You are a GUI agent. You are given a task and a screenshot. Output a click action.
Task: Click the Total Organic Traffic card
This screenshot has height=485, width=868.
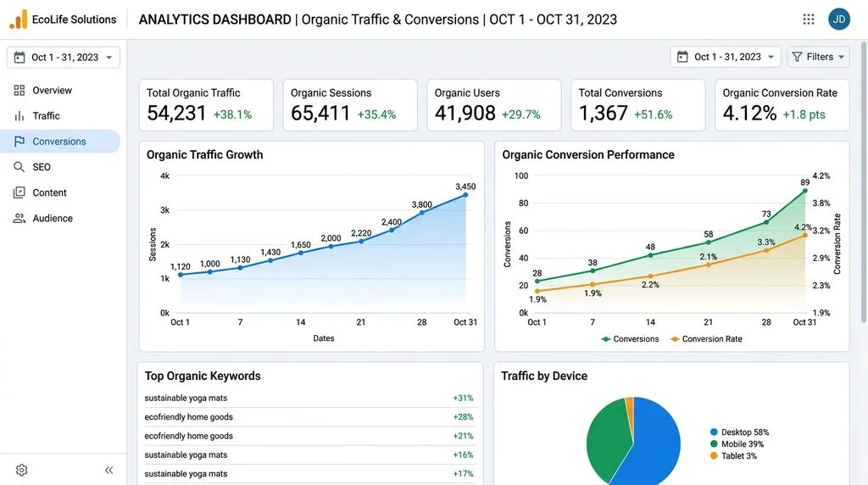pyautogui.click(x=206, y=105)
